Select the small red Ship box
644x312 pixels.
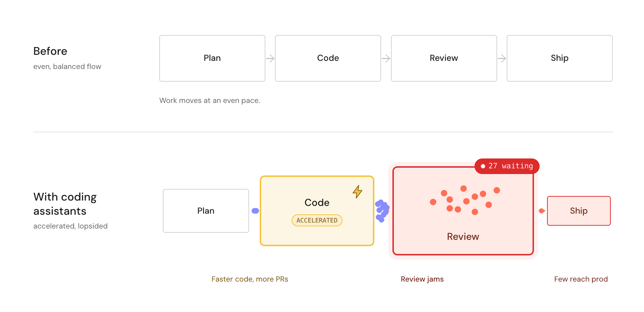579,211
